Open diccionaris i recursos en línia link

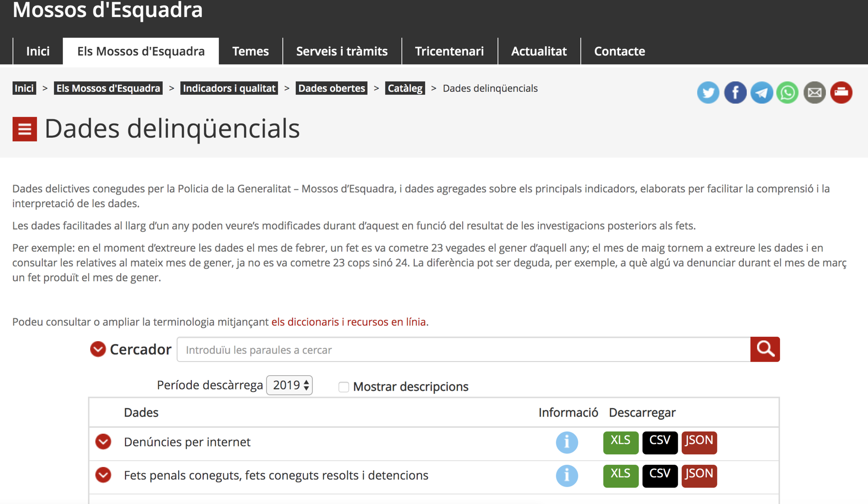pyautogui.click(x=348, y=322)
